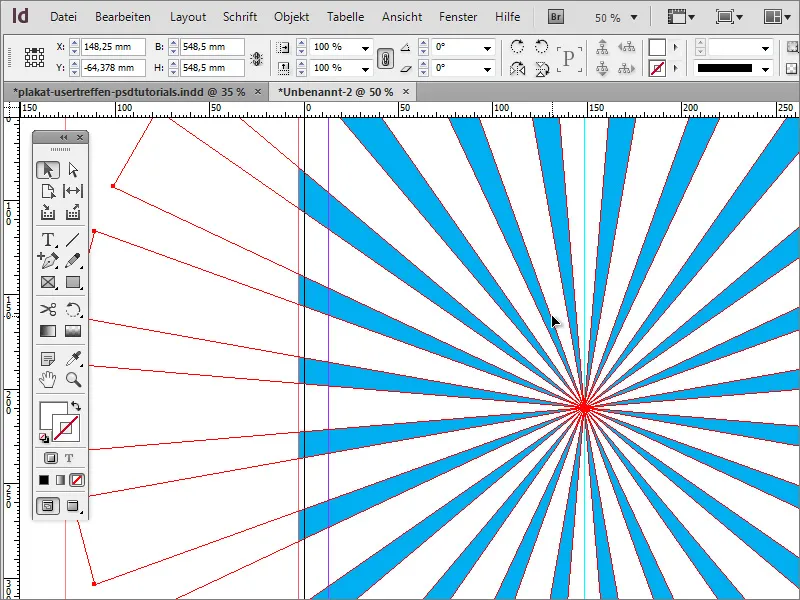The height and width of the screenshot is (600, 800).
Task: Select the Rectangle tool
Action: (x=73, y=282)
